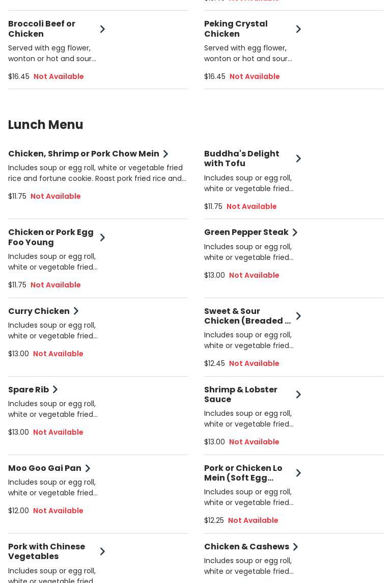Click arrow beside Peking Crystal Chicken
This screenshot has height=583, width=392.
pyautogui.click(x=298, y=29)
